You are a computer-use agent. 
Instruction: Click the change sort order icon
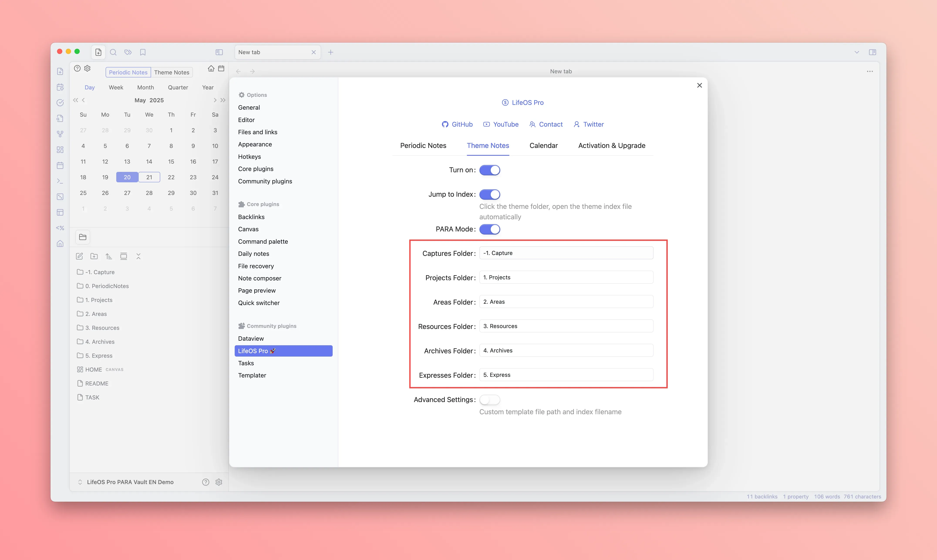(109, 256)
